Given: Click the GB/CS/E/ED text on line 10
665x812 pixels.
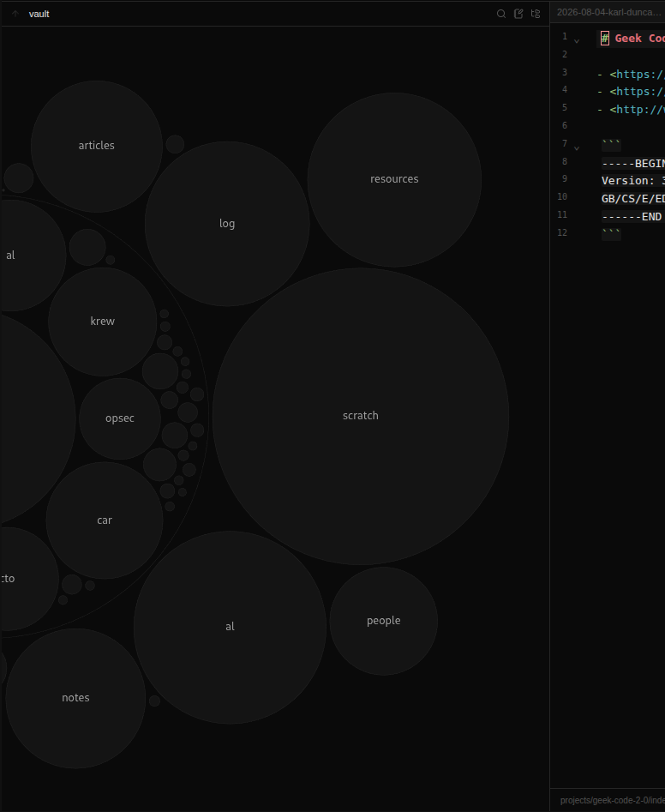Looking at the screenshot, I should pyautogui.click(x=633, y=199).
